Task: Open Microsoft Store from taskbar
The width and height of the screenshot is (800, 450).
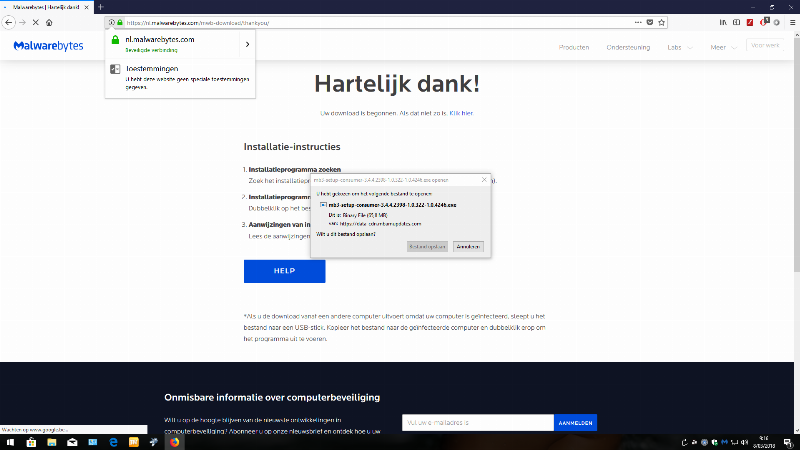Action: (x=31, y=442)
